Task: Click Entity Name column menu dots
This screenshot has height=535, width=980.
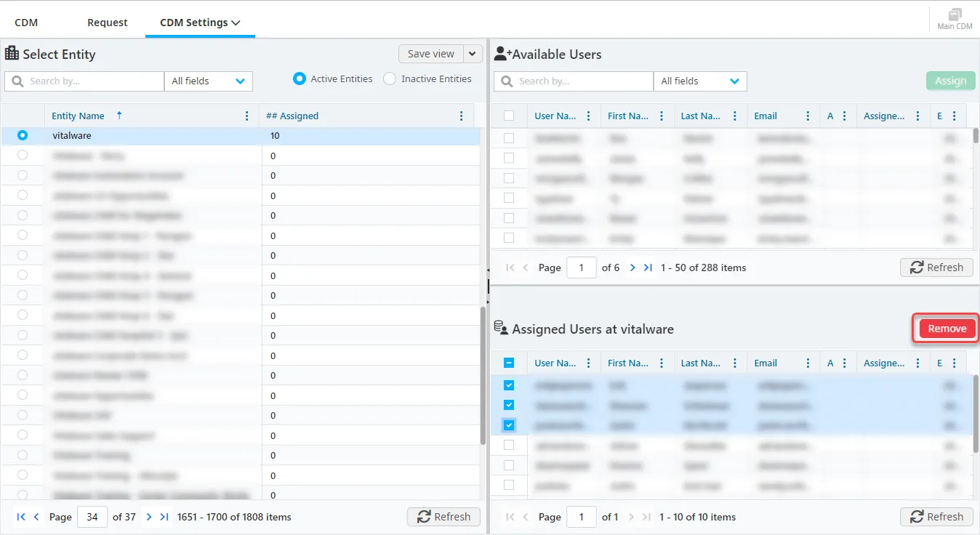Action: coord(247,116)
